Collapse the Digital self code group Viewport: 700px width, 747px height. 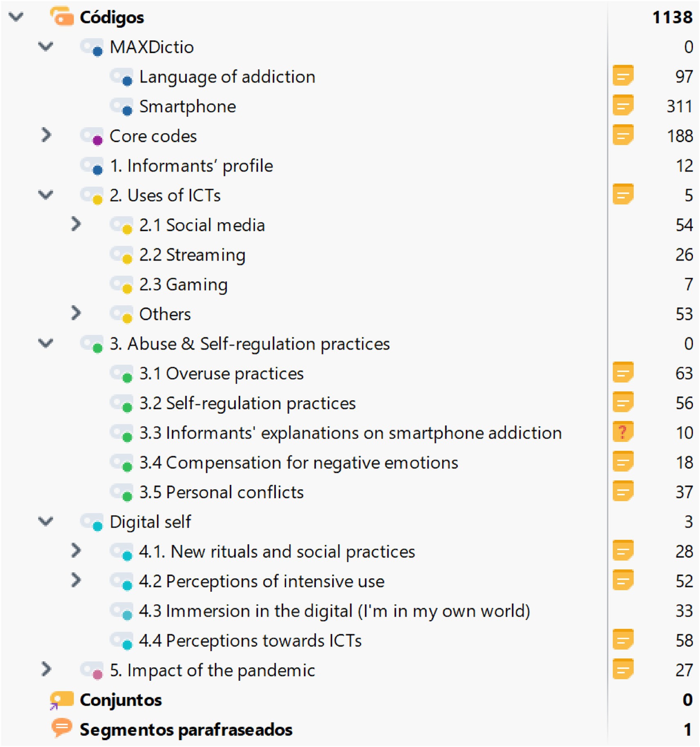pyautogui.click(x=46, y=521)
